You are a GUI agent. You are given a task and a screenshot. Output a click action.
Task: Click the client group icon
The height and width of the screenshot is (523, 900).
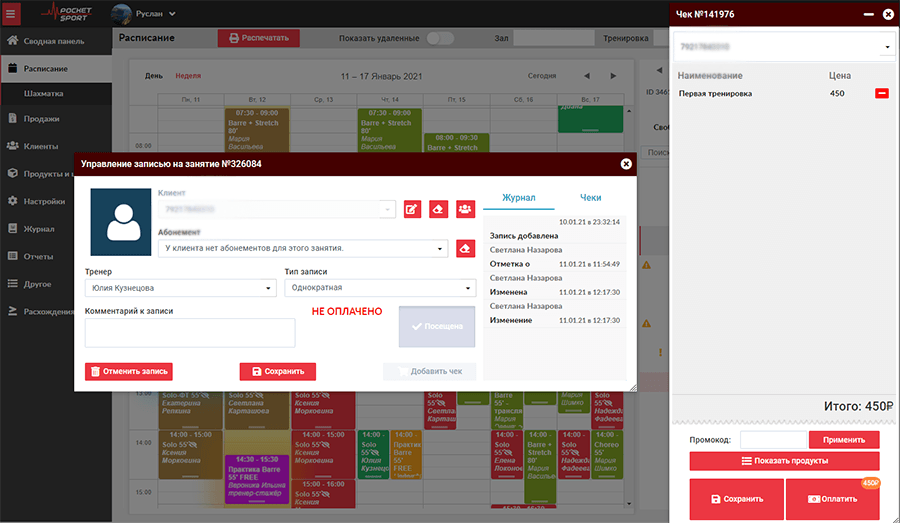(465, 210)
